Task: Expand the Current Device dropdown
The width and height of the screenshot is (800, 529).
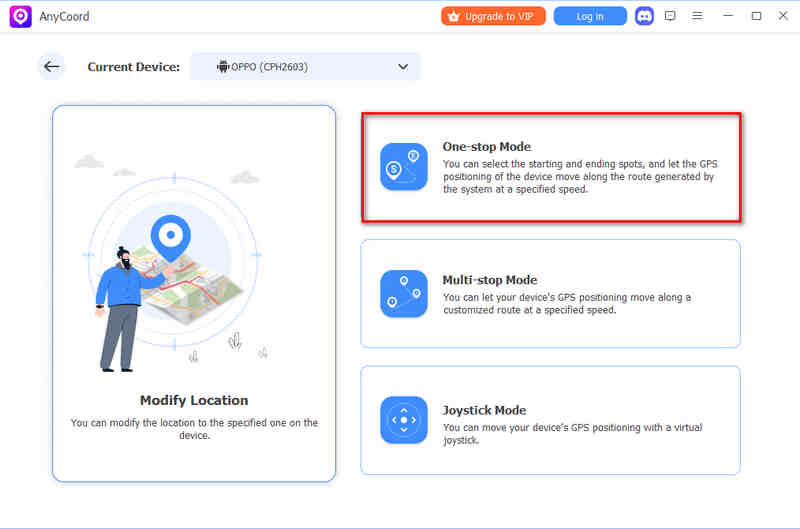Action: tap(305, 67)
